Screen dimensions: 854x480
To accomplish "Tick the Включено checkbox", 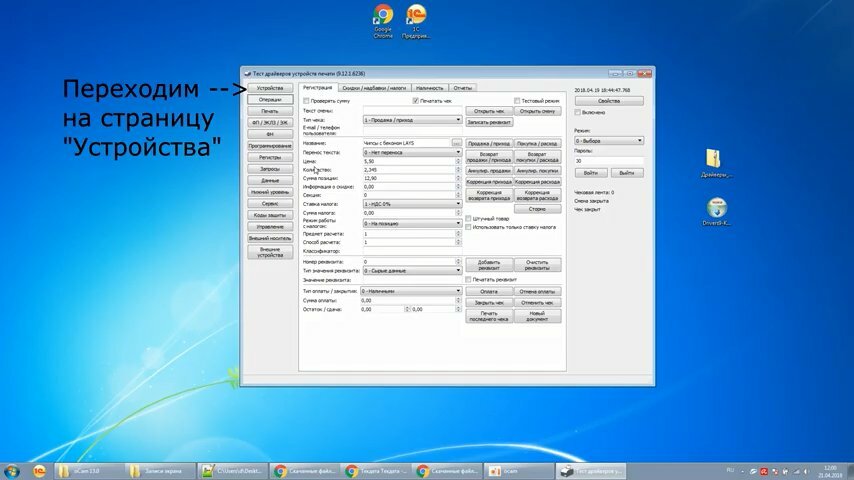I will tap(577, 112).
